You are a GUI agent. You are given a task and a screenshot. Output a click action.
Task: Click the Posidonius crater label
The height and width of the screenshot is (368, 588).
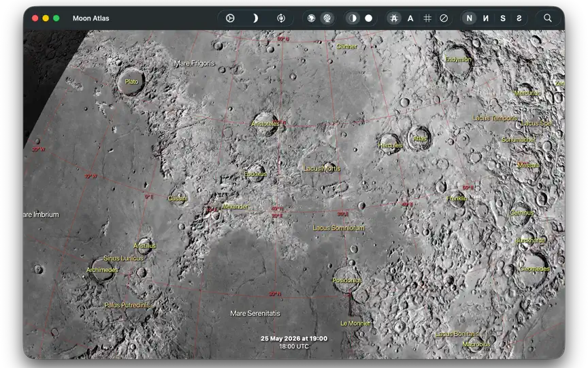click(347, 280)
